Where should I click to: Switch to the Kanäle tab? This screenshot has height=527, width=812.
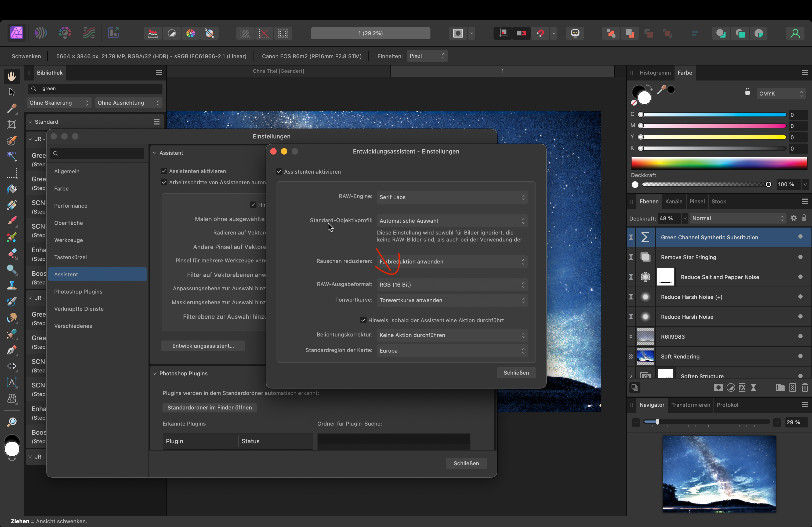point(673,202)
